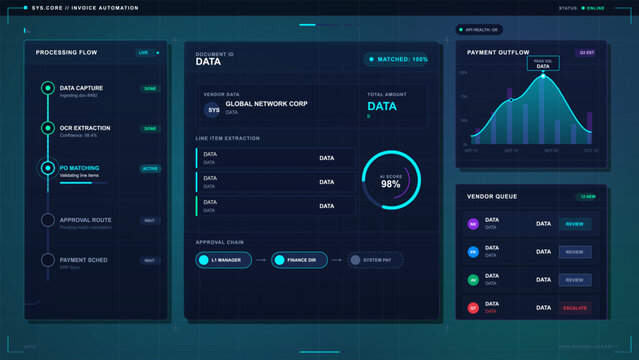Select the Payment Sched step node
The height and width of the screenshot is (360, 639).
[48, 260]
